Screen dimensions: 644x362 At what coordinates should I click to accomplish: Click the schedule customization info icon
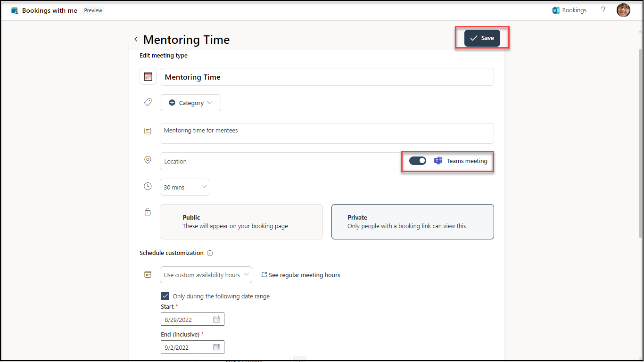pyautogui.click(x=210, y=253)
